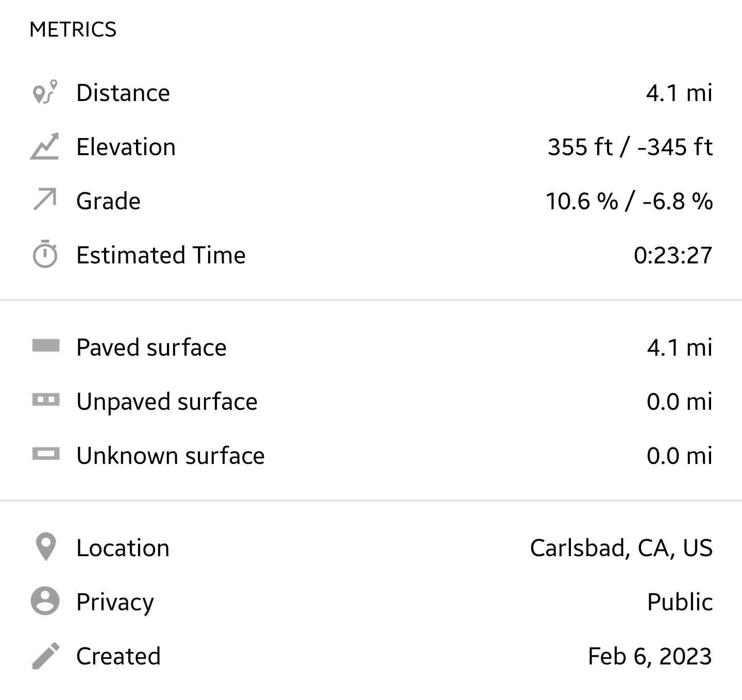Screen dimensions: 742x700
Task: Click the Estimated Time stopwatch icon
Action: tap(45, 255)
